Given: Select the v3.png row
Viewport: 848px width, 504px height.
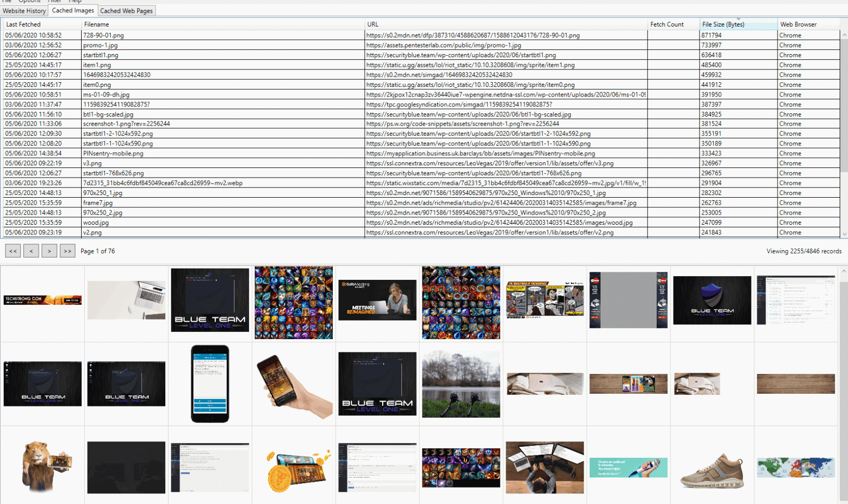Looking at the screenshot, I should [421, 164].
